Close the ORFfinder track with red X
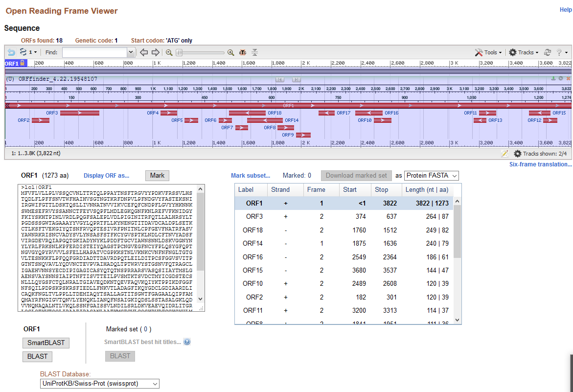 pos(568,78)
